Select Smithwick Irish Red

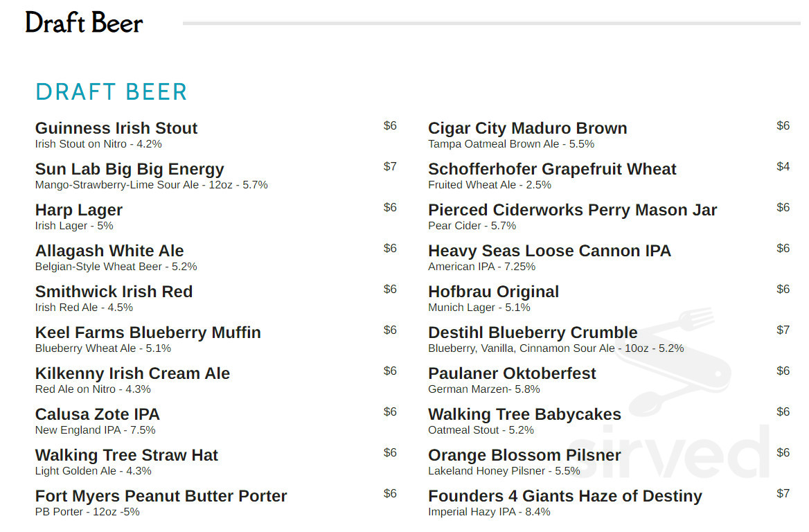point(114,292)
